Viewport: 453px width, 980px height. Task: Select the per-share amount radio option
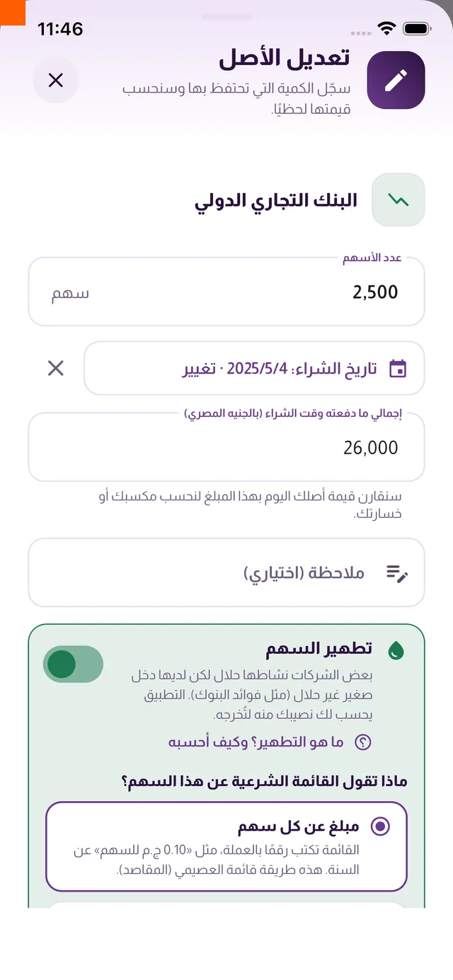tap(226, 846)
